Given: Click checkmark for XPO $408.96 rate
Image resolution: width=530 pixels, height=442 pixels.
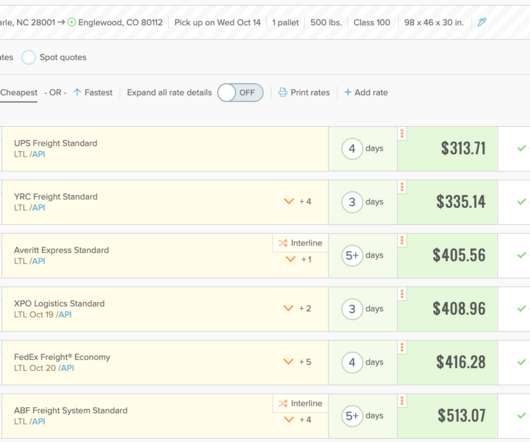Looking at the screenshot, I should 522,308.
